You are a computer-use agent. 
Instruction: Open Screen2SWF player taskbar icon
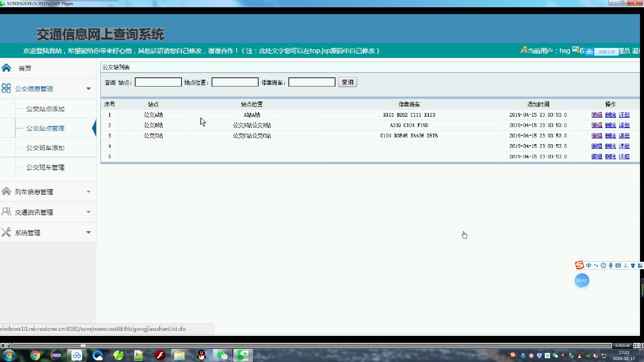point(243,355)
